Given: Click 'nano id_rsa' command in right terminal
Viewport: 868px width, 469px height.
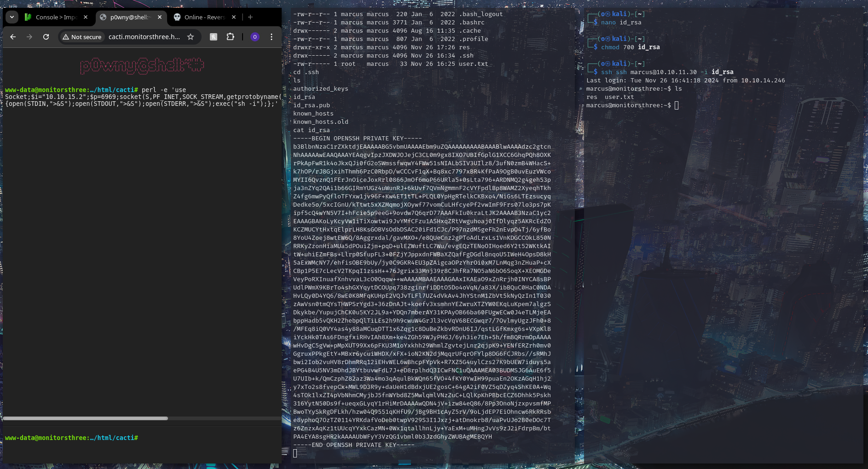Looking at the screenshot, I should coord(621,23).
